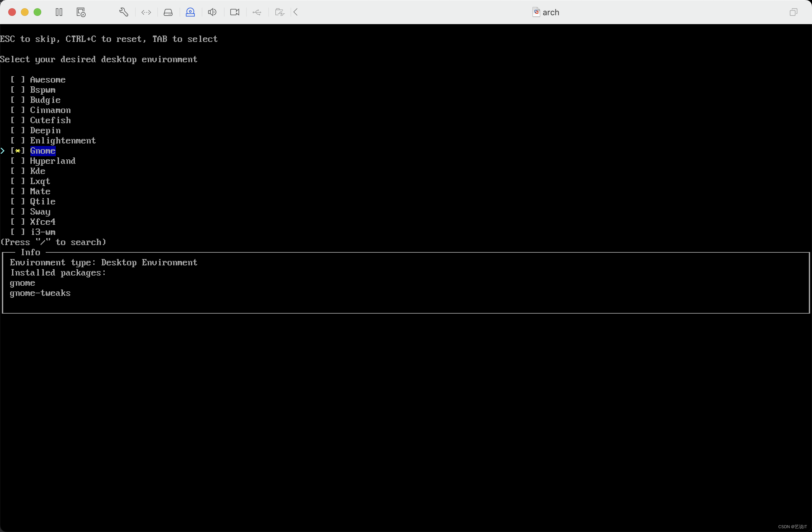The width and height of the screenshot is (812, 532).
Task: Click the sound card speaker icon
Action: tap(212, 12)
